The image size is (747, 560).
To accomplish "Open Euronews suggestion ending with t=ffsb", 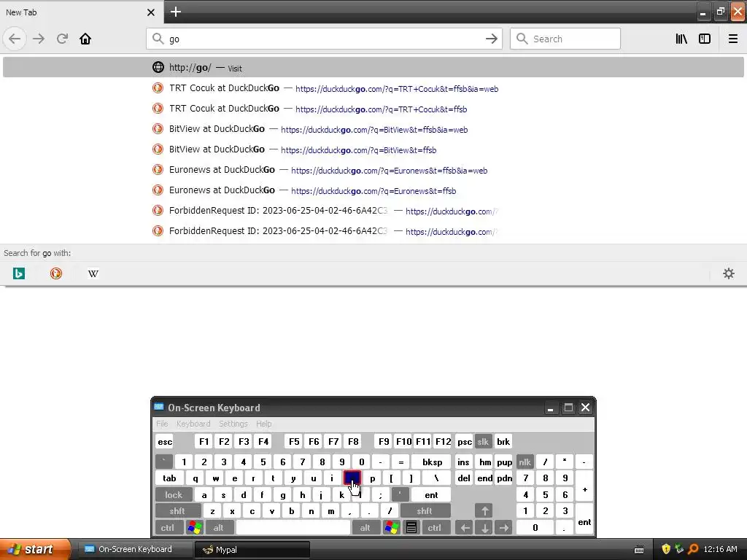I will [373, 190].
